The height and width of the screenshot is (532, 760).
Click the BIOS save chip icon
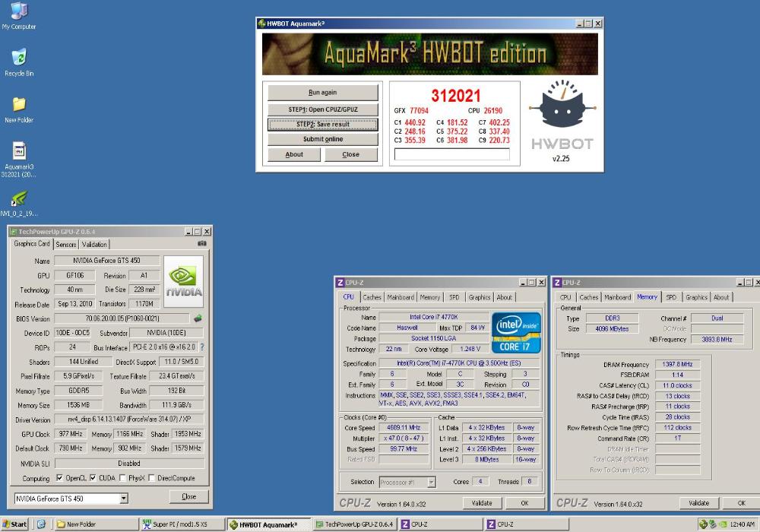[198, 318]
